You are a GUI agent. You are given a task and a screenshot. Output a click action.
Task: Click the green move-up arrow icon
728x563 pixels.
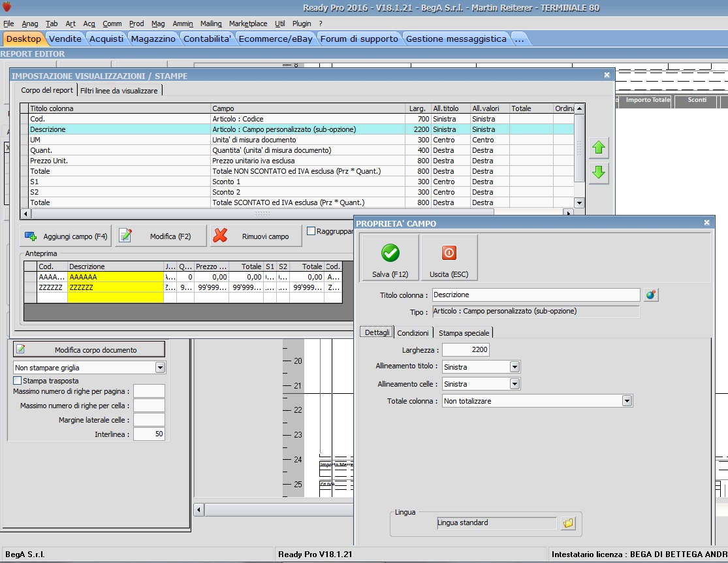(599, 148)
